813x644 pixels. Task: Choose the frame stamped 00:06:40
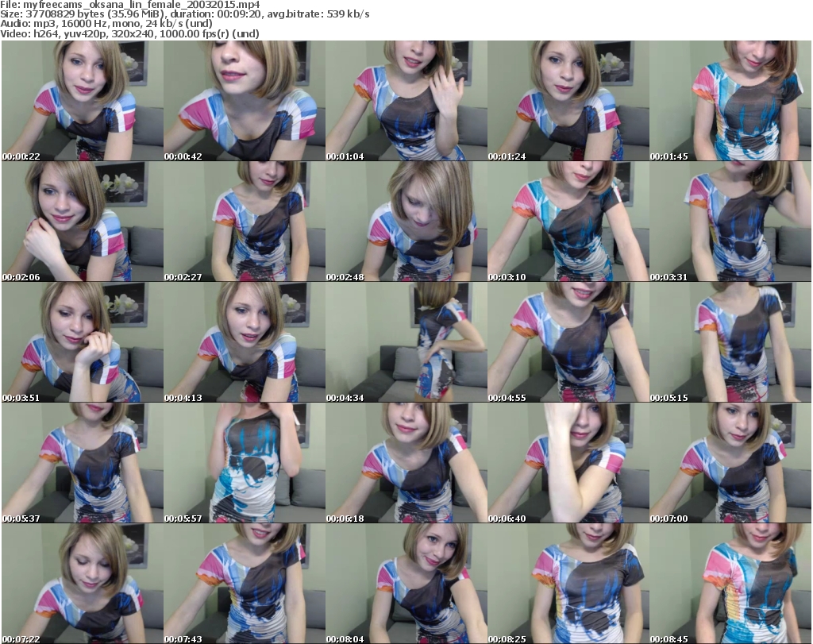click(568, 463)
